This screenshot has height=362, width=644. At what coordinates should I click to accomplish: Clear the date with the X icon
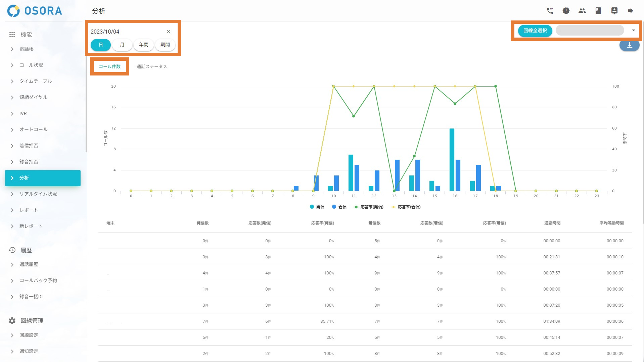pos(169,32)
